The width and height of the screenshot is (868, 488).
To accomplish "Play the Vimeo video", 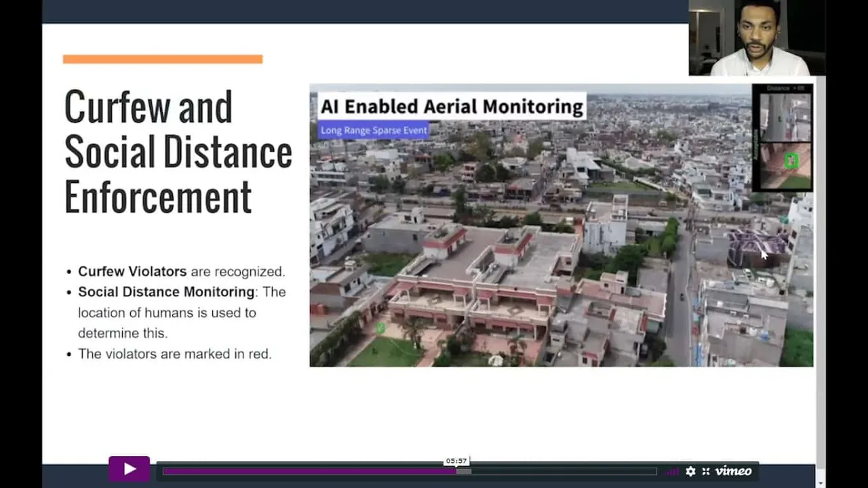I will point(129,469).
